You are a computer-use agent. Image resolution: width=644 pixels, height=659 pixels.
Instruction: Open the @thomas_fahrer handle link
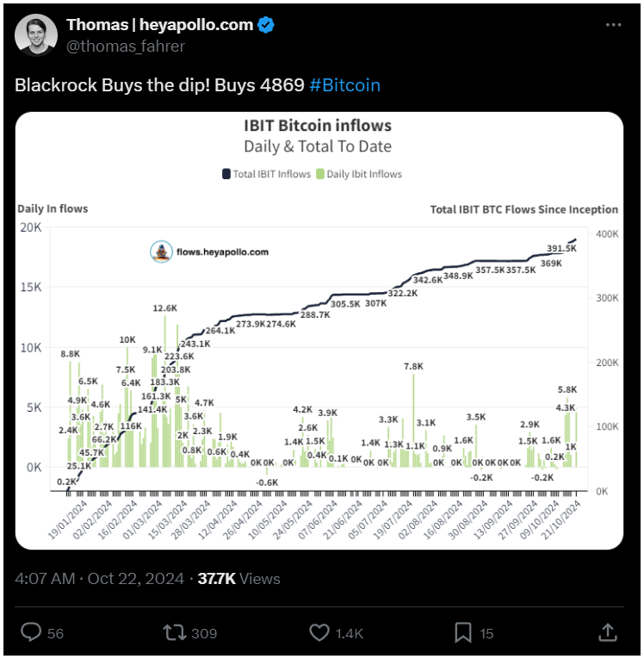126,47
